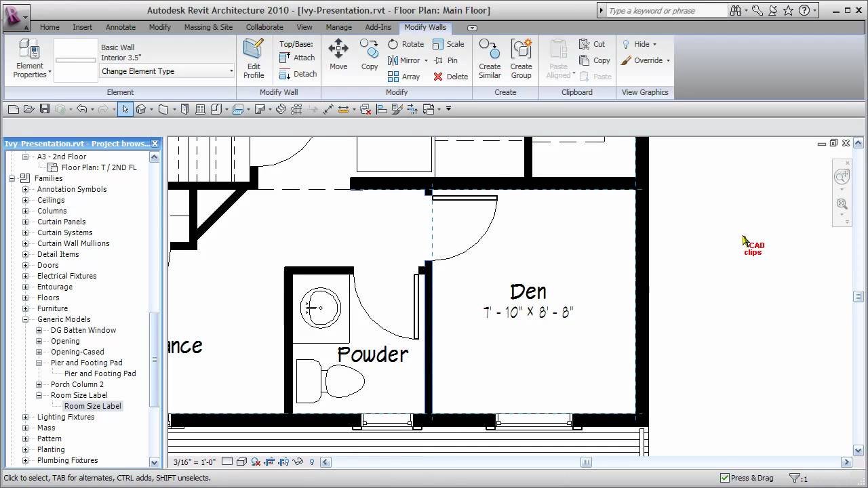This screenshot has width=868, height=488.
Task: Activate the Rotate tool
Action: 406,43
